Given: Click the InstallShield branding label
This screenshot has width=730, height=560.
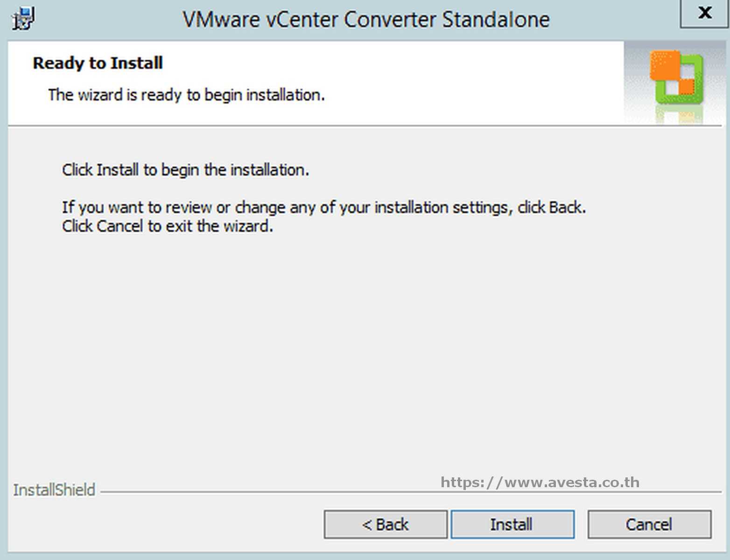Looking at the screenshot, I should pyautogui.click(x=54, y=490).
